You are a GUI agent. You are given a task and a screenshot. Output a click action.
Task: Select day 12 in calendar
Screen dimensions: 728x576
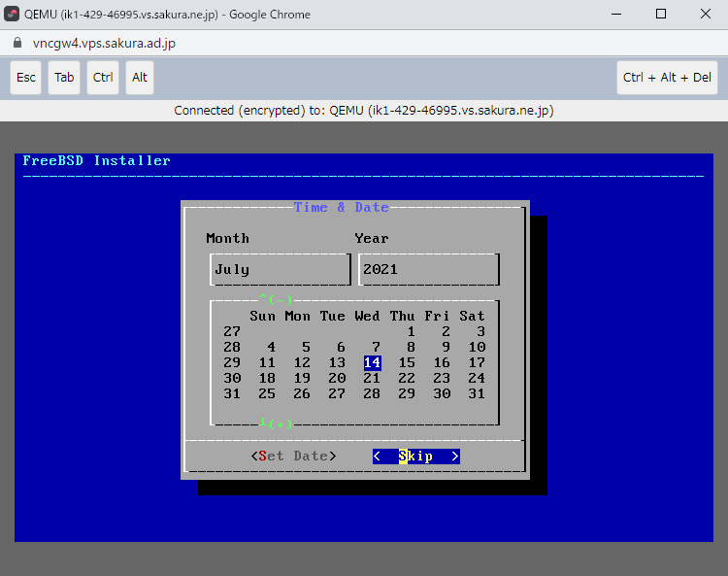point(302,362)
